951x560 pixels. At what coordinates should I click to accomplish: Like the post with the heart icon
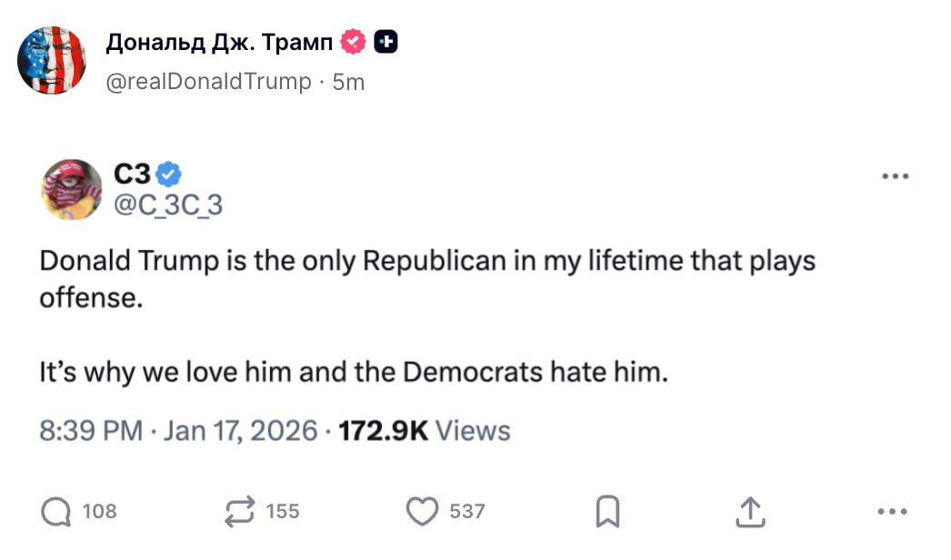coord(421,512)
